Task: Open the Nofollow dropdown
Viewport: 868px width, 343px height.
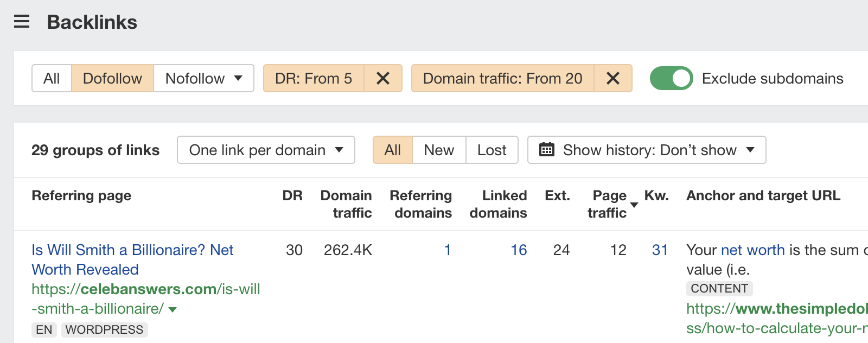Action: tap(203, 79)
